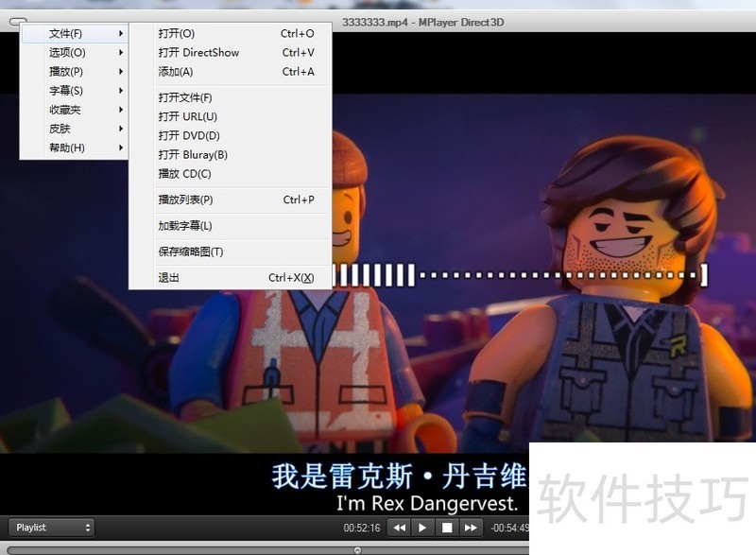Choose 打开 DirectShow entry
Viewport: 756px width, 555px height.
(231, 53)
